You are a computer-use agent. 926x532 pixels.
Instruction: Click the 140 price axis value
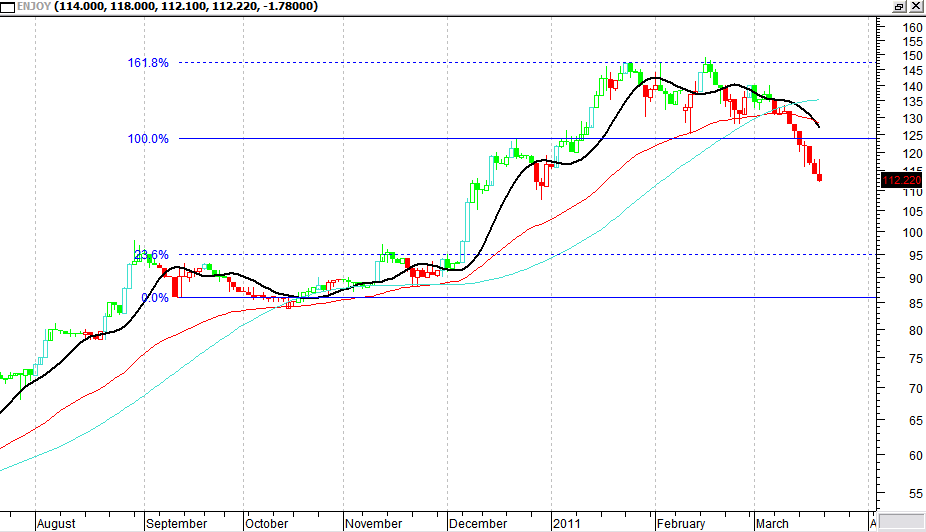tap(912, 86)
